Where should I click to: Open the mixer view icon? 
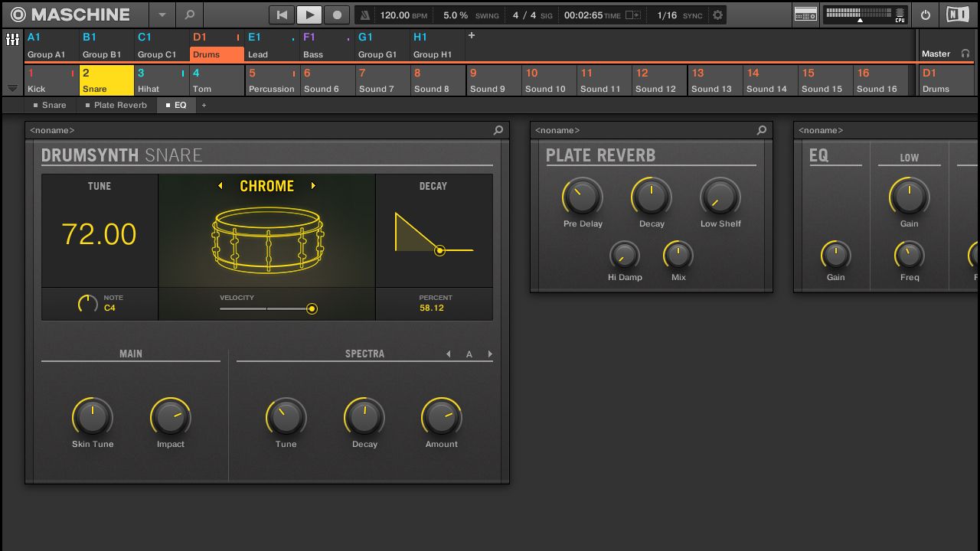tap(12, 39)
